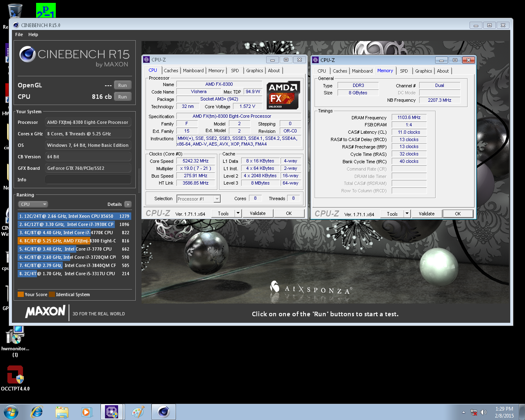Click the empty Info field
The image size is (525, 420).
click(88, 180)
